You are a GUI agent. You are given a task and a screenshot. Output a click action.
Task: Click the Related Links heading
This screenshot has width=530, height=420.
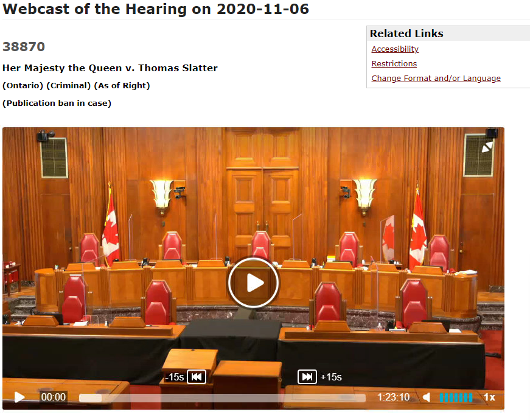pyautogui.click(x=406, y=33)
